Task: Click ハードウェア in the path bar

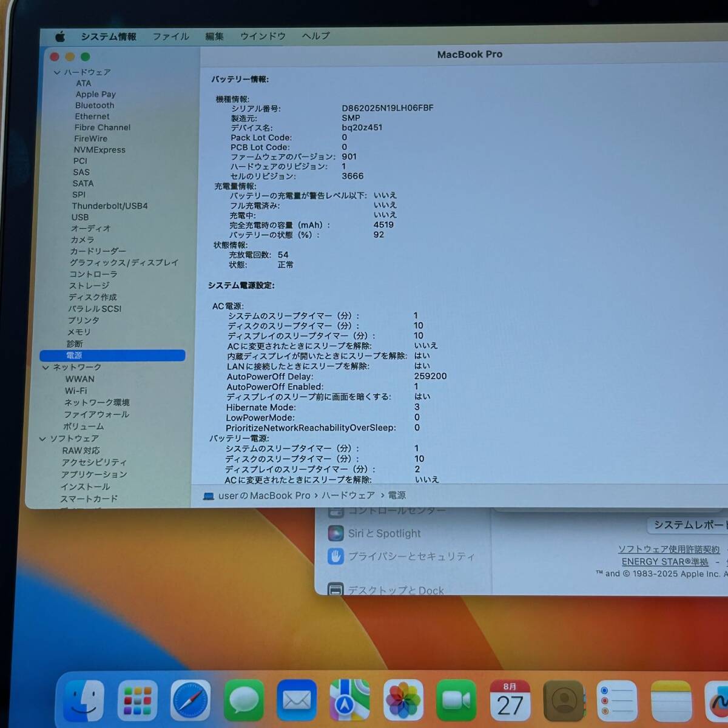Action: (x=348, y=496)
